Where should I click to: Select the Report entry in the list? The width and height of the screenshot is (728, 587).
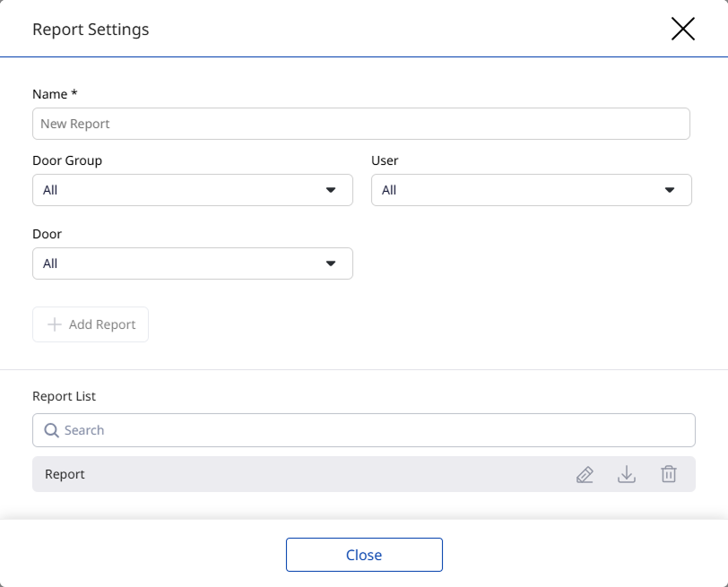pos(269,474)
